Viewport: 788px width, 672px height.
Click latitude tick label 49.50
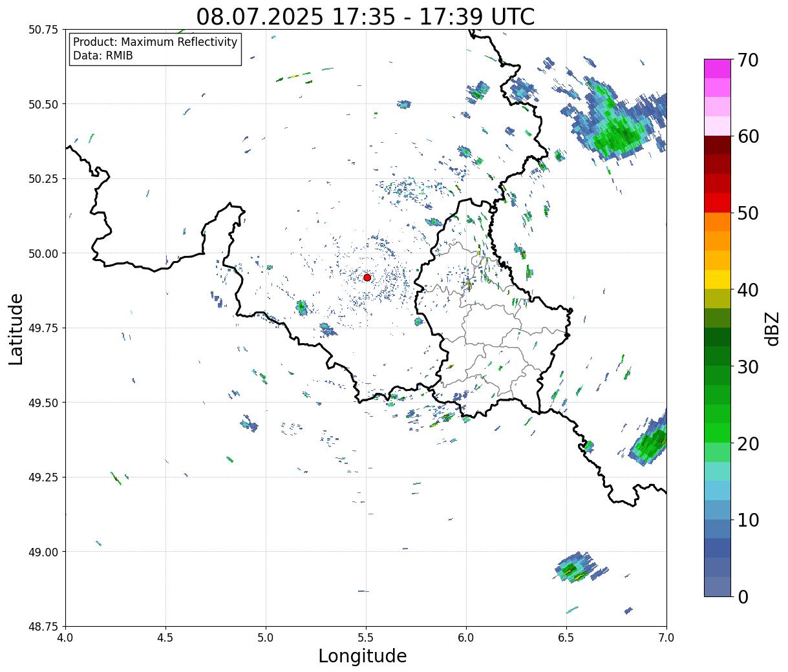[43, 403]
